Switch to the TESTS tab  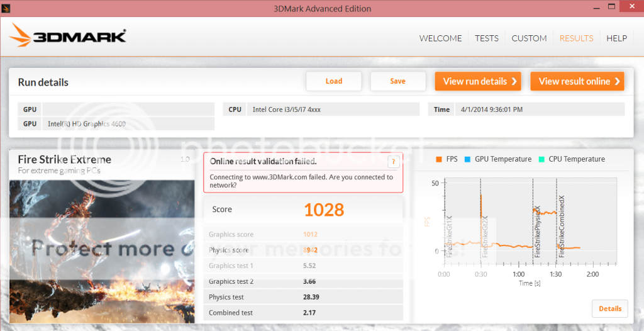[x=487, y=38]
